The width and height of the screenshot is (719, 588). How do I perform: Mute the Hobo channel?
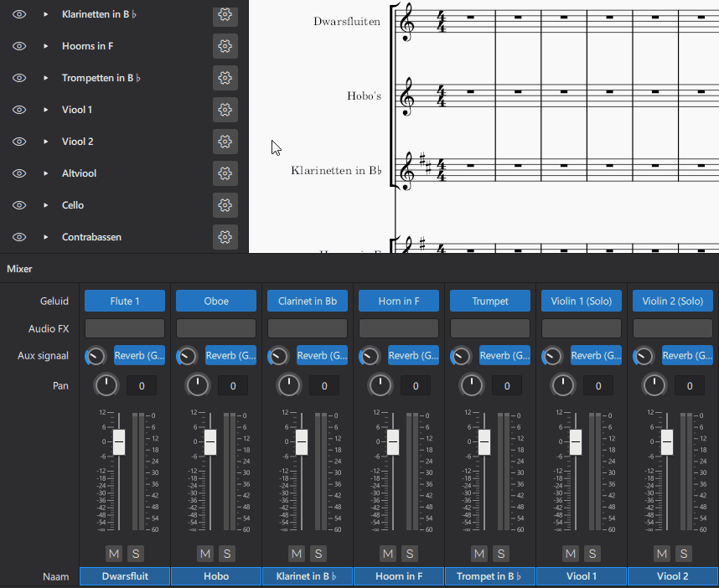point(205,554)
